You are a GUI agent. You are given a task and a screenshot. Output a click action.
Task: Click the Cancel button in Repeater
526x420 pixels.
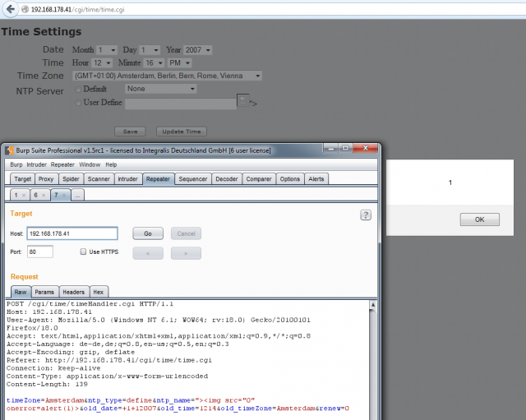click(187, 233)
